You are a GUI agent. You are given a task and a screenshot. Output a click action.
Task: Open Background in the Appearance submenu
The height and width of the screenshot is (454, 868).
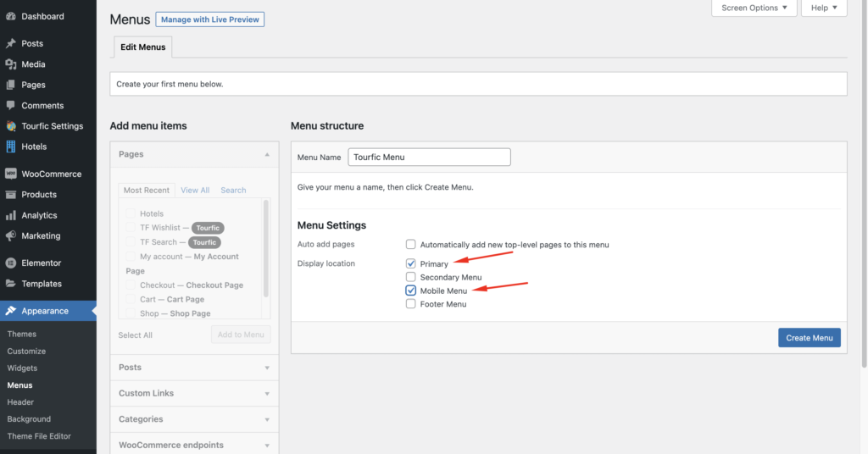click(x=29, y=419)
